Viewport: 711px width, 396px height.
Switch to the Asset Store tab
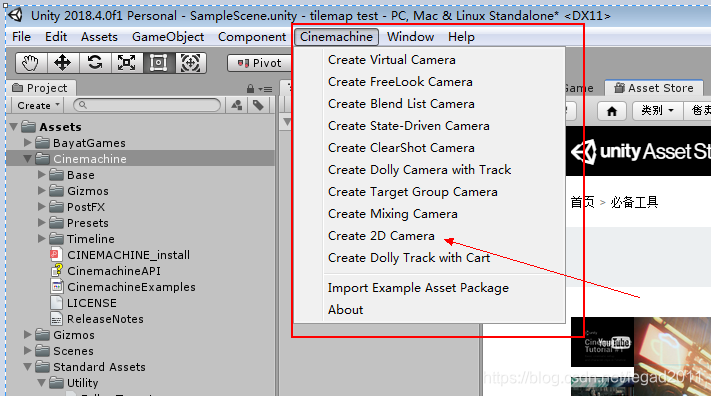[x=654, y=88]
